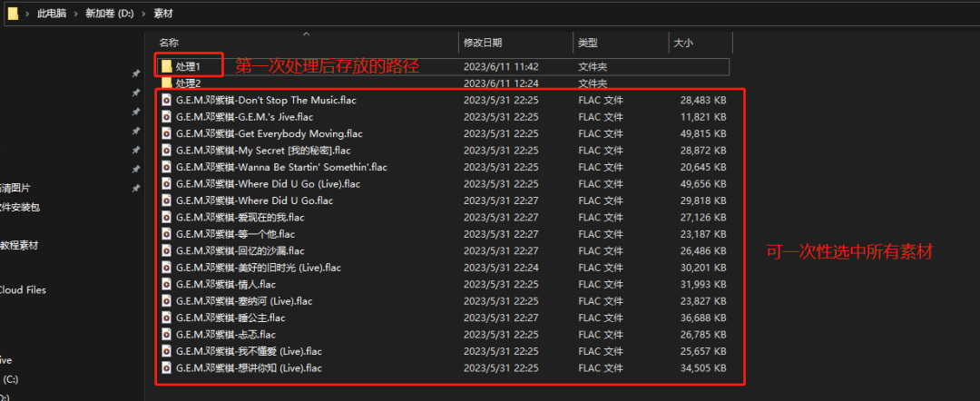Screen dimensions: 980x401
Task: Click the Where Did U Go (Live).flac icon
Action: 166,183
